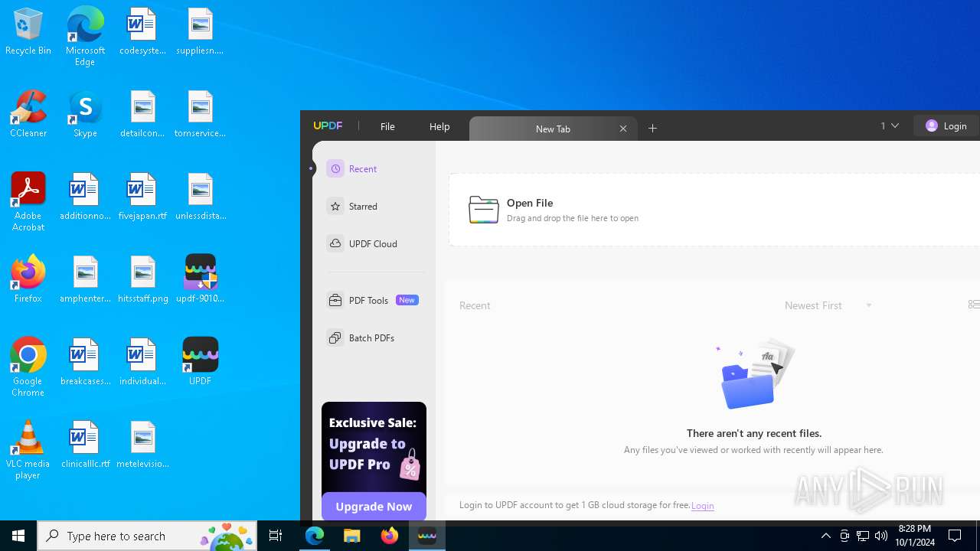Select the Skype desktop shortcut

point(85,114)
